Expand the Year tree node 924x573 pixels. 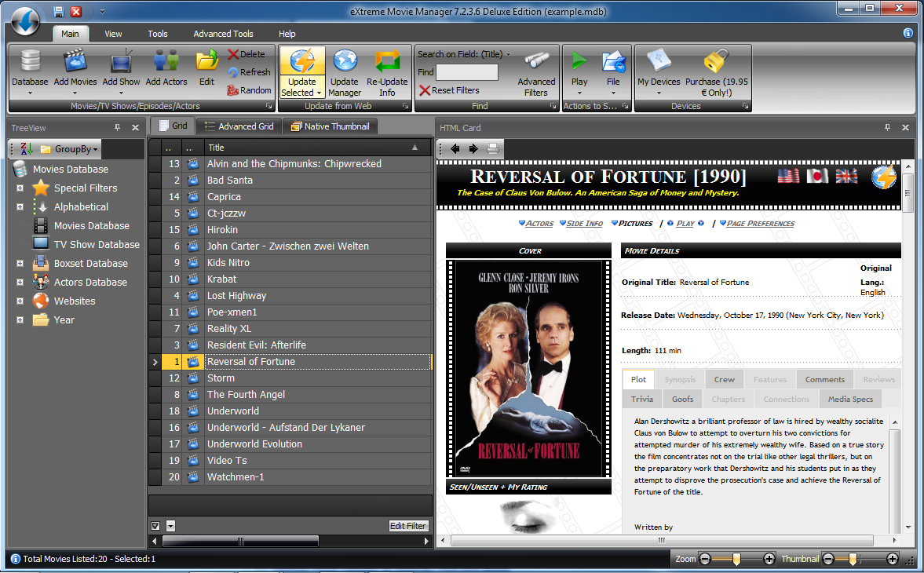[20, 320]
